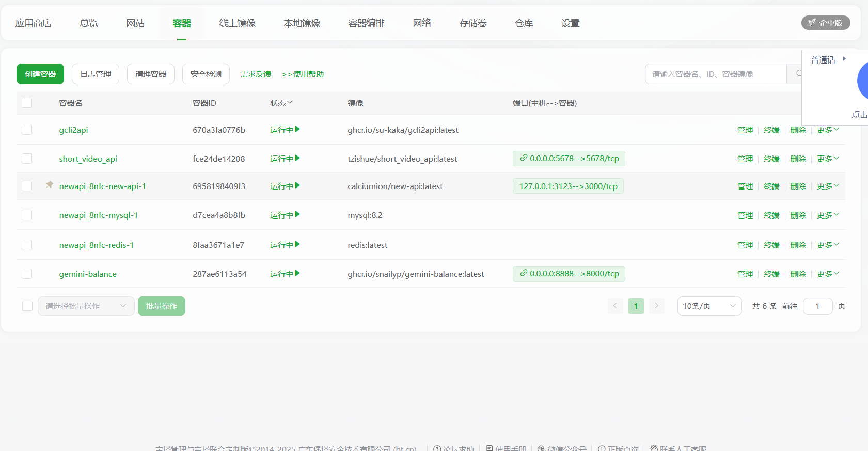Check the gemini-balance container checkbox
This screenshot has width=868, height=451.
pyautogui.click(x=27, y=274)
